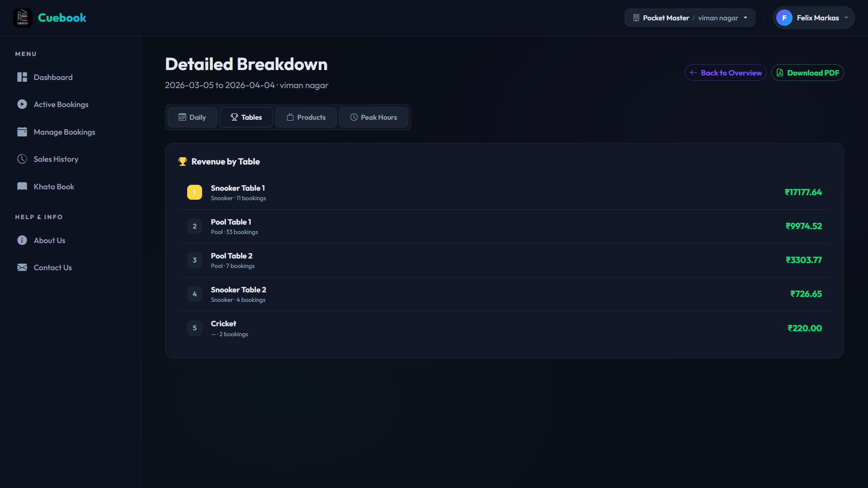This screenshot has width=868, height=488.
Task: Click the Manage Bookings calendar icon
Action: click(22, 132)
